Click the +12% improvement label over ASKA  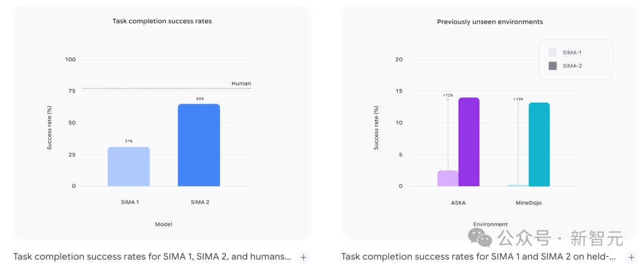coord(448,96)
